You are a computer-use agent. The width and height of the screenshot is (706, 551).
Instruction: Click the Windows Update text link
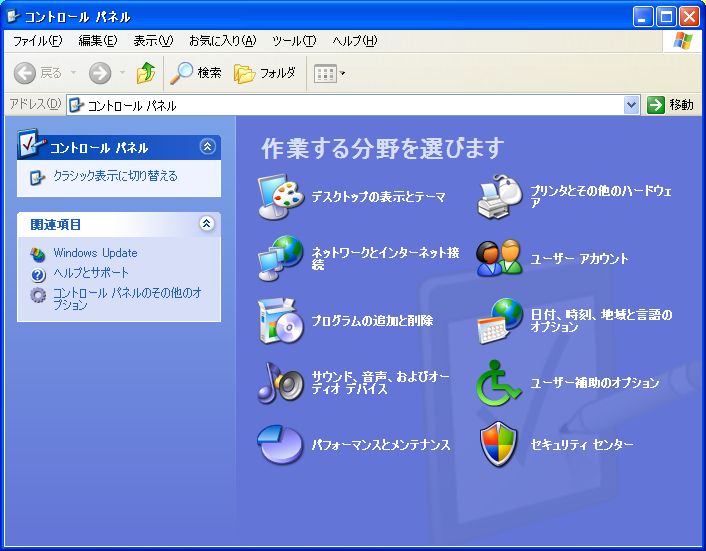pyautogui.click(x=95, y=253)
